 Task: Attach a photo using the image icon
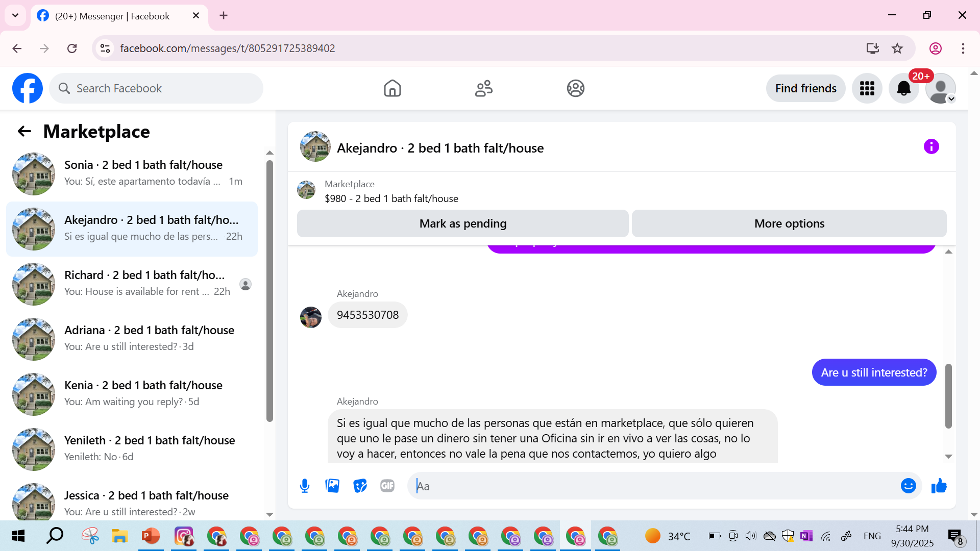point(332,486)
